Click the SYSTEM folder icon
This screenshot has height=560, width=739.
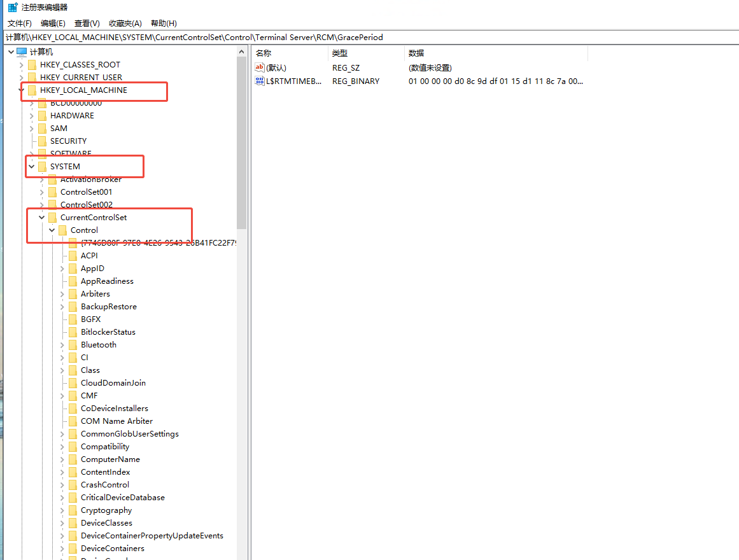click(43, 166)
